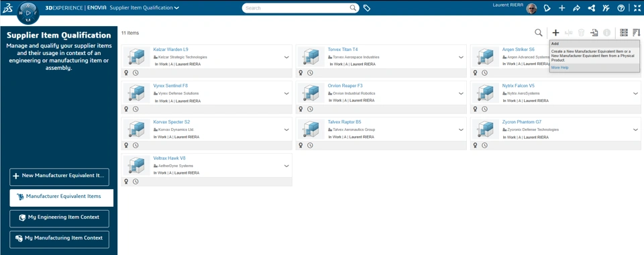Select Manufacturer Equivalent Items in sidebar
Viewport: 644px width, 255px height.
coord(62,197)
